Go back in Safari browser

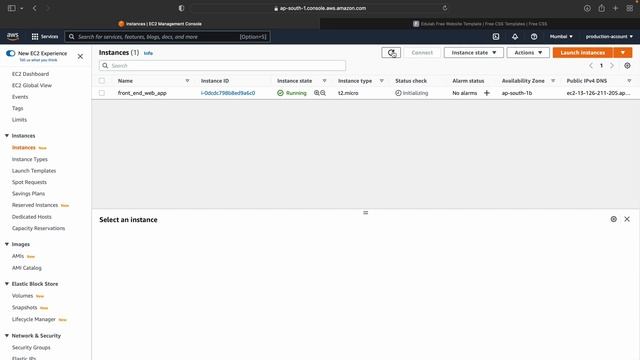35,8
